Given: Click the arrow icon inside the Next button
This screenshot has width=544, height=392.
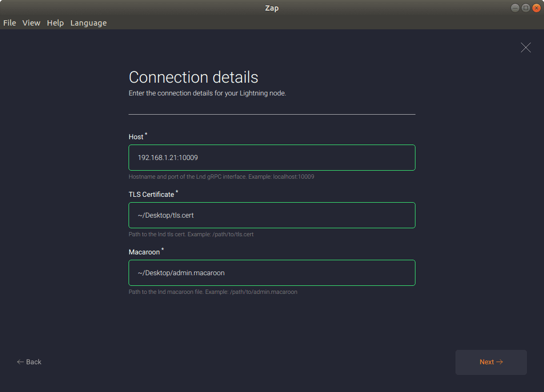Looking at the screenshot, I should [x=500, y=362].
